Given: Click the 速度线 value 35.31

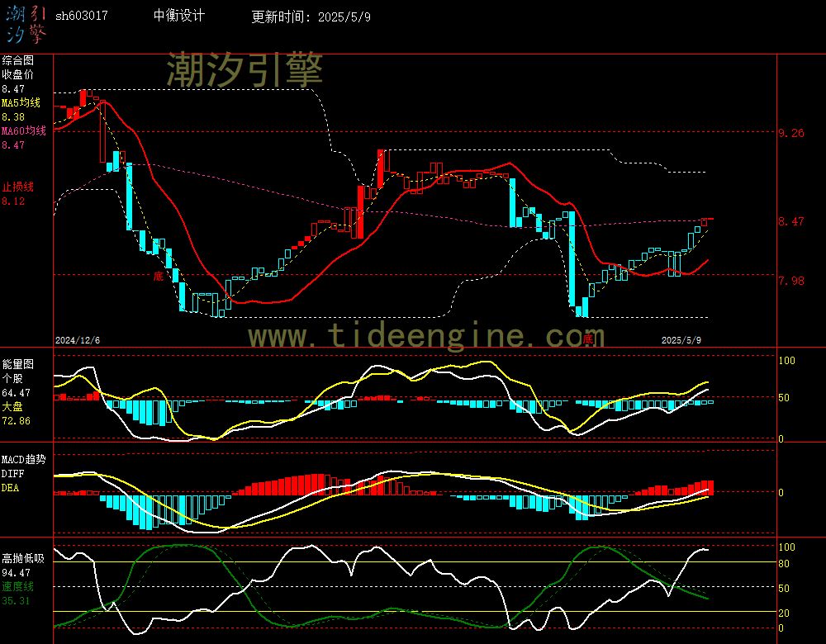Looking at the screenshot, I should [16, 601].
